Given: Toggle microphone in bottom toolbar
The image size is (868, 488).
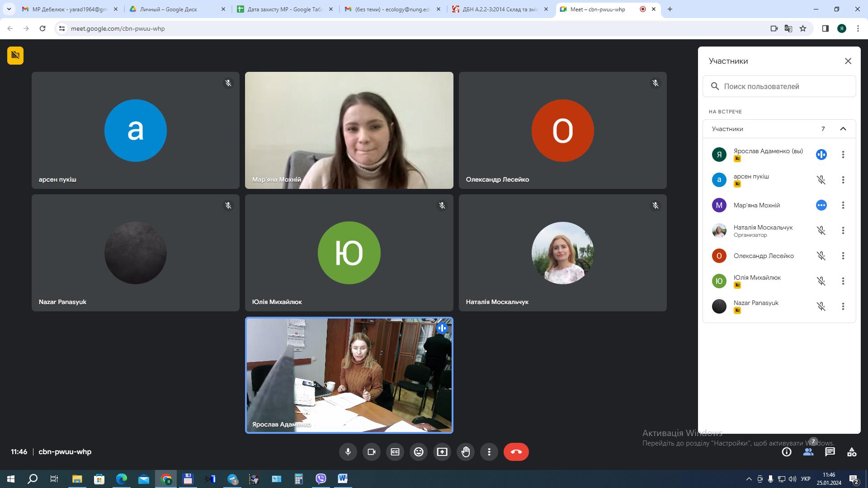Looking at the screenshot, I should 348,452.
